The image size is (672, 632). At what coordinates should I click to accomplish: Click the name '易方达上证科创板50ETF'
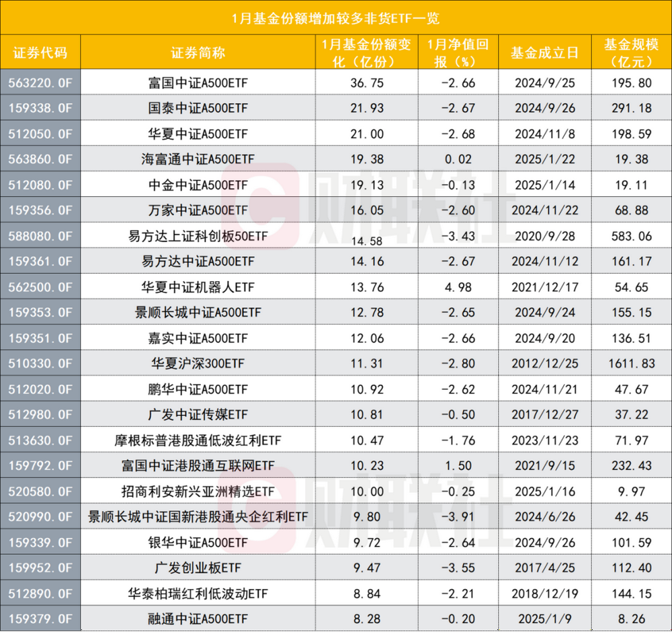(x=198, y=236)
